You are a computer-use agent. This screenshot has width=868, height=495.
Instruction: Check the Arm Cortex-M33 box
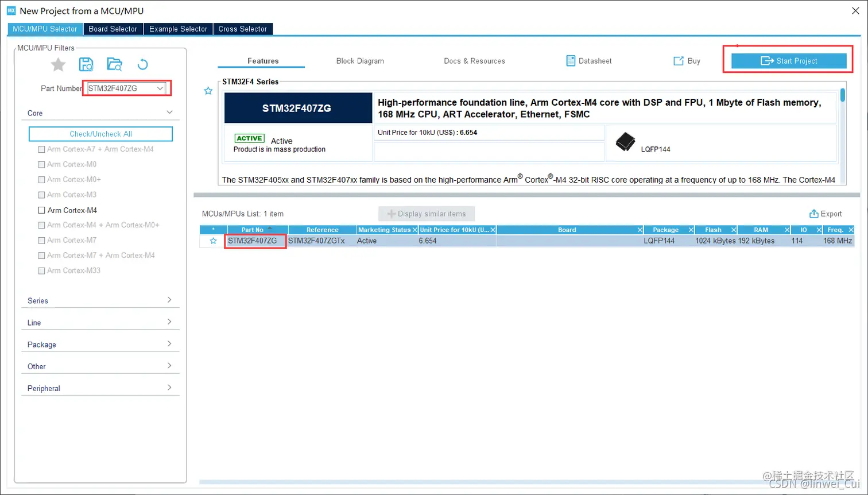pyautogui.click(x=41, y=270)
